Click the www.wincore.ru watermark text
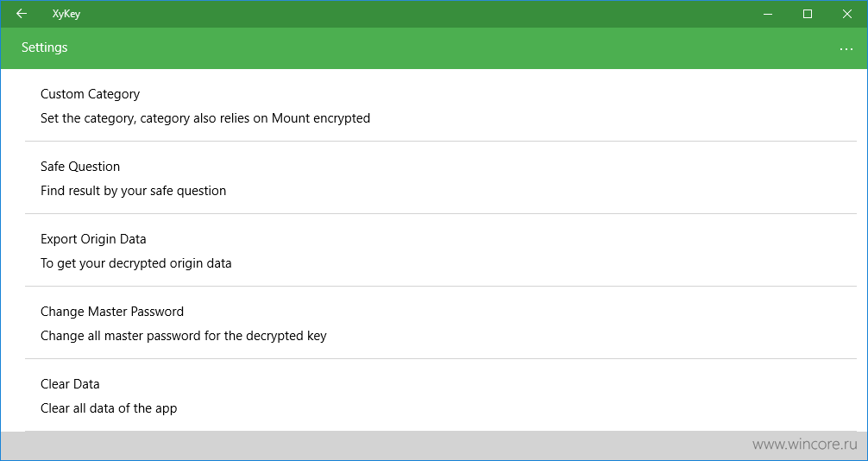 click(x=805, y=445)
